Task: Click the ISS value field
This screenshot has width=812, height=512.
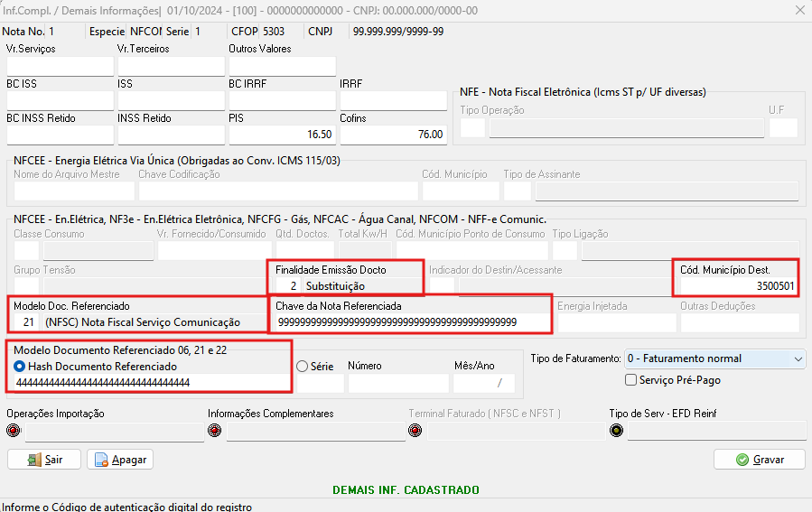Action: [172, 100]
